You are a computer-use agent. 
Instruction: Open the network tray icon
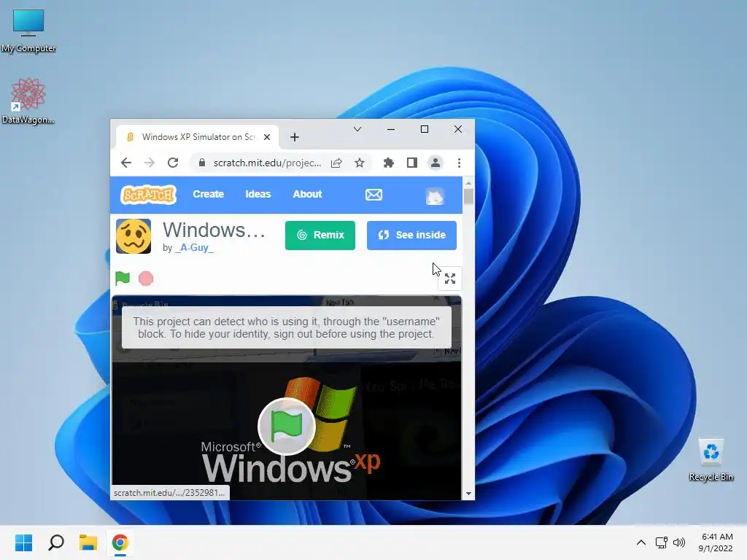click(x=661, y=542)
